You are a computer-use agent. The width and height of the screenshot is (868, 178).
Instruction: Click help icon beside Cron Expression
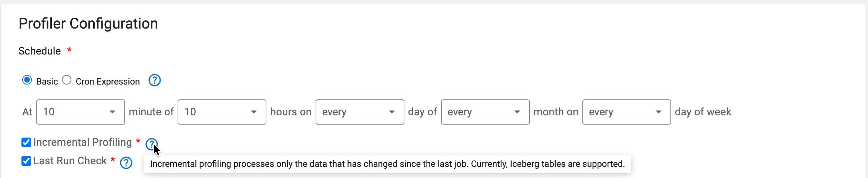point(154,80)
